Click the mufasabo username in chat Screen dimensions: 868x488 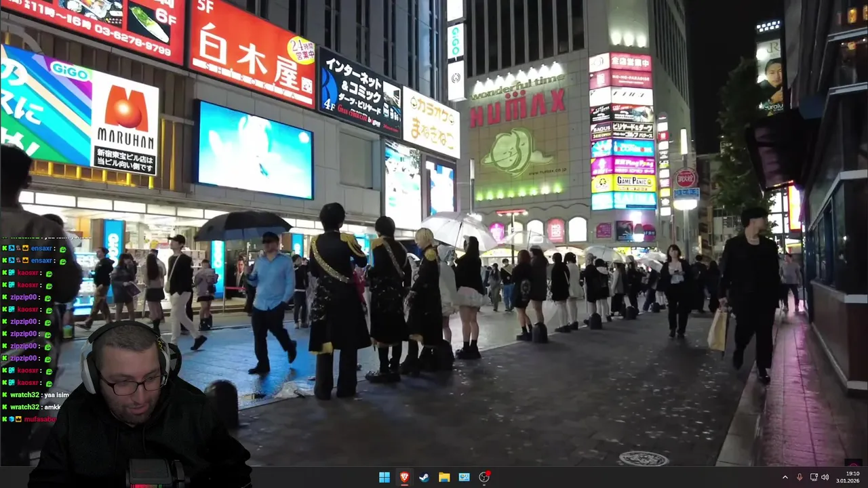click(40, 419)
